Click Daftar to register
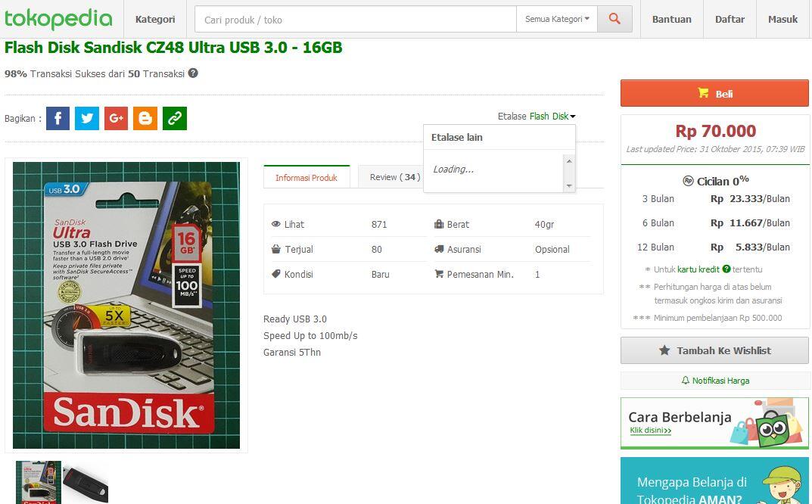Image resolution: width=812 pixels, height=504 pixels. coord(730,19)
